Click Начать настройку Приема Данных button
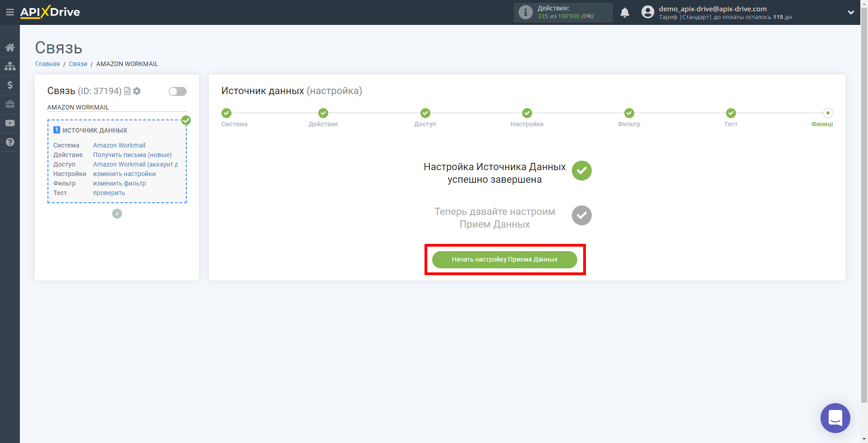The image size is (868, 443). 505,259
